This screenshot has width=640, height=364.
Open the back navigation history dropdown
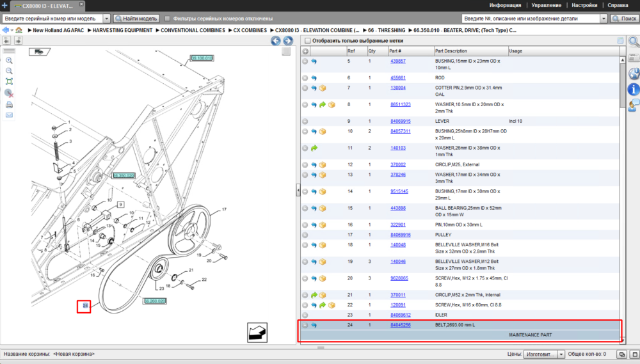tap(12, 30)
